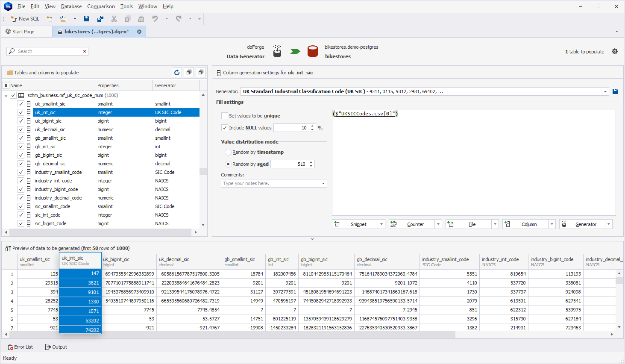Open the Generator UK SIC combo box
Viewport: 625px width, 364px height.
(x=424, y=91)
